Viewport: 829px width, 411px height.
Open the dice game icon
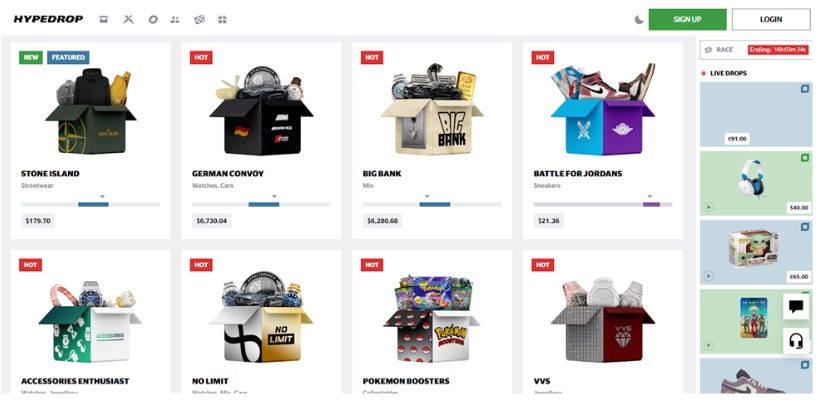click(199, 20)
